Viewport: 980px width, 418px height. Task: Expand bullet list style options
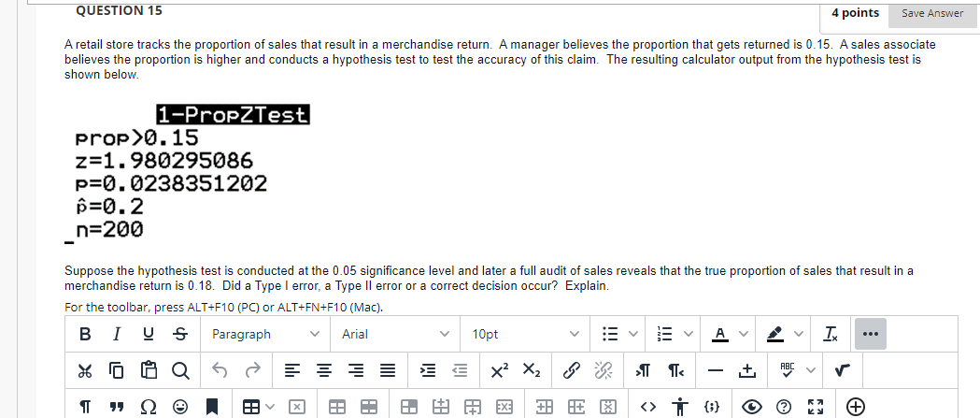(632, 334)
